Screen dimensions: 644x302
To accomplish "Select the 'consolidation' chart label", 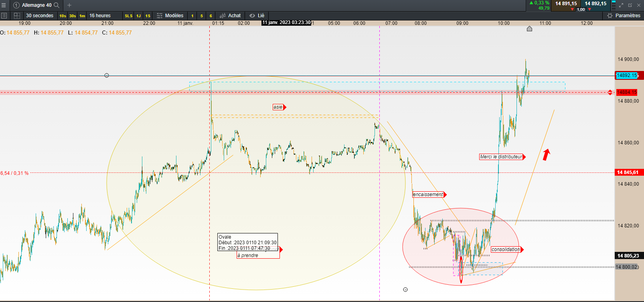I will pyautogui.click(x=507, y=249).
